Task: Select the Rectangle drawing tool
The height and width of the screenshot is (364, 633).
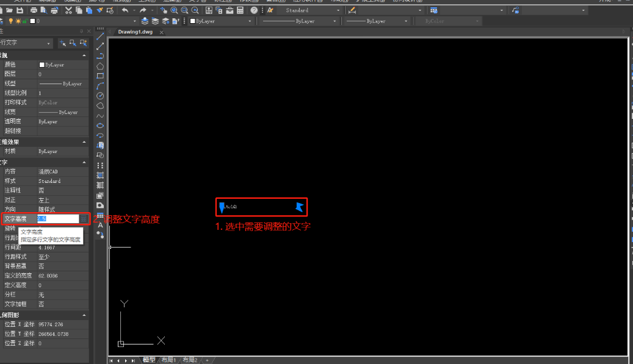Action: (100, 76)
